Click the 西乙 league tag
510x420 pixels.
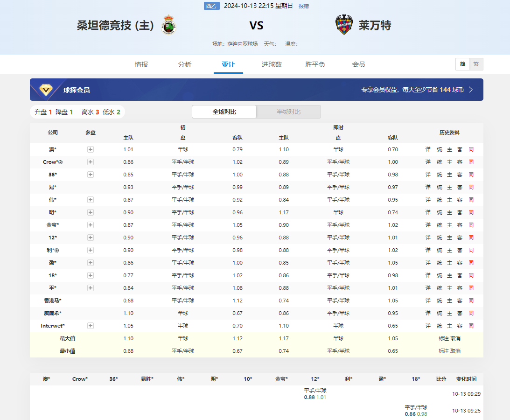pyautogui.click(x=212, y=6)
